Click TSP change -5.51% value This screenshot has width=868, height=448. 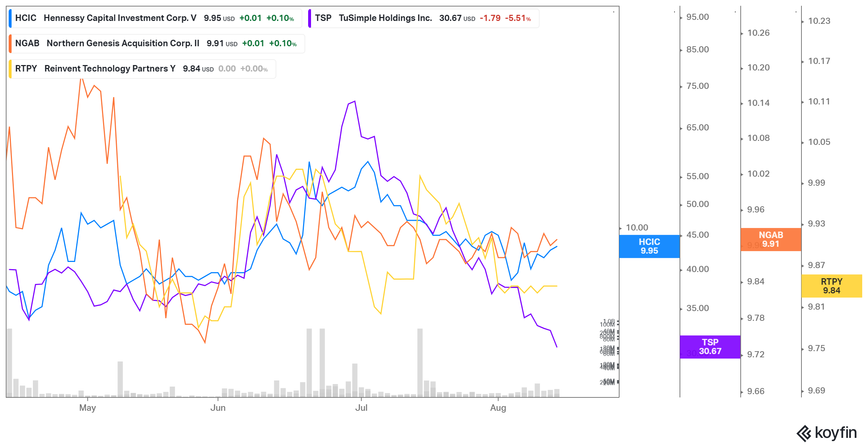[518, 18]
